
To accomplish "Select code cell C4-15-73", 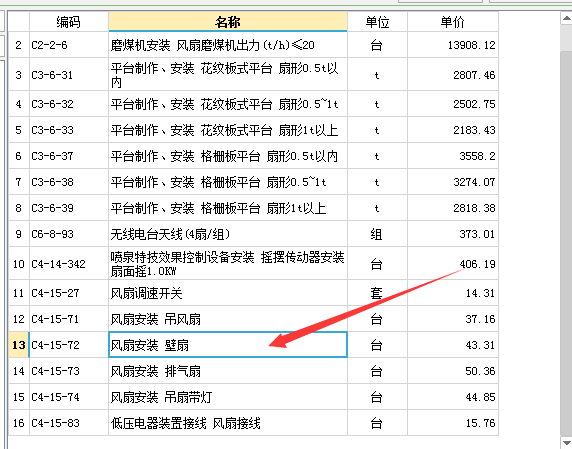I will coord(69,371).
